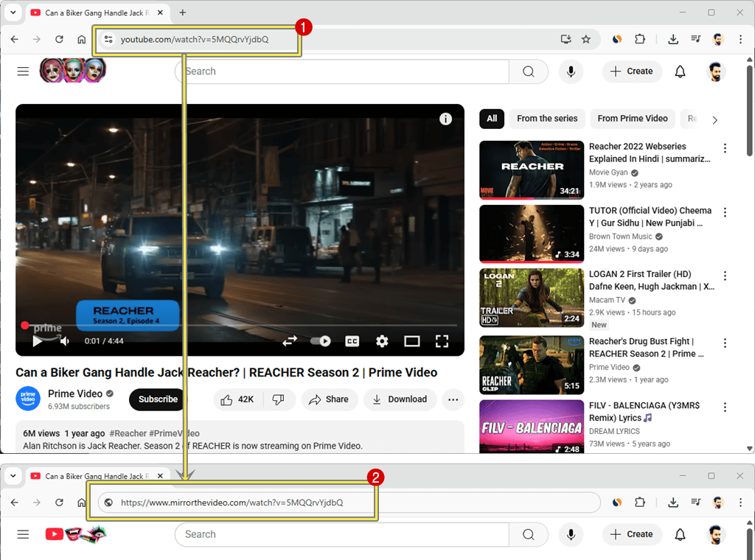Open downloads icon in the top browser toolbar
Image resolution: width=755 pixels, height=560 pixels.
pos(673,40)
